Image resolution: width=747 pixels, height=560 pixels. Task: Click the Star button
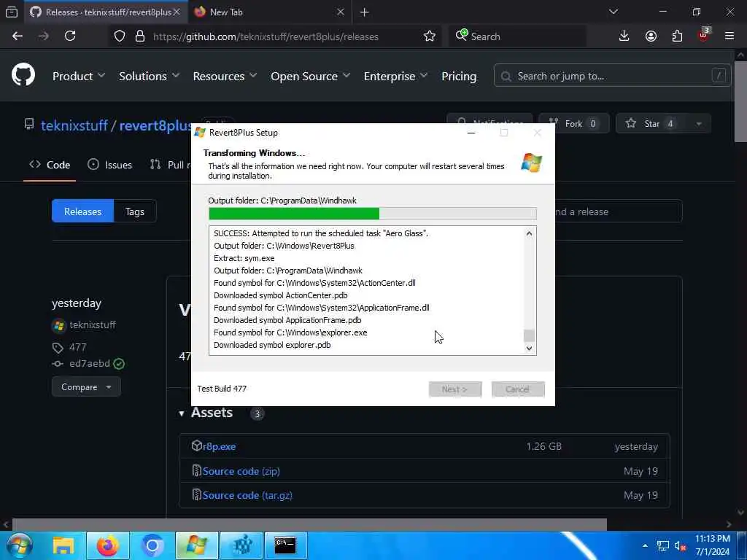[x=651, y=124]
